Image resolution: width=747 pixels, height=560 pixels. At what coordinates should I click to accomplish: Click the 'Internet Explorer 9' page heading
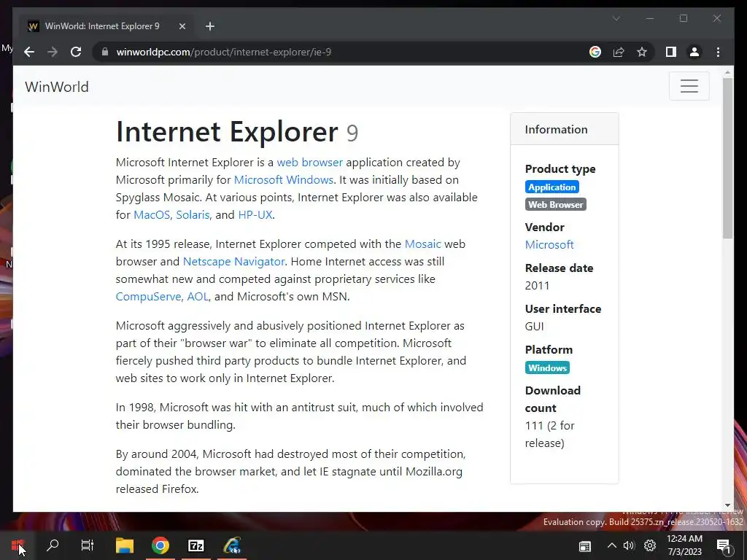[237, 132]
